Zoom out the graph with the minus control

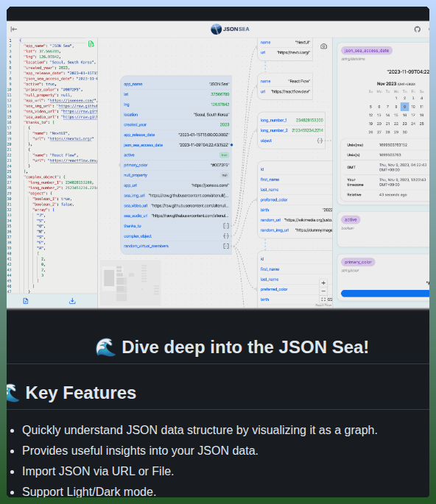point(323,291)
